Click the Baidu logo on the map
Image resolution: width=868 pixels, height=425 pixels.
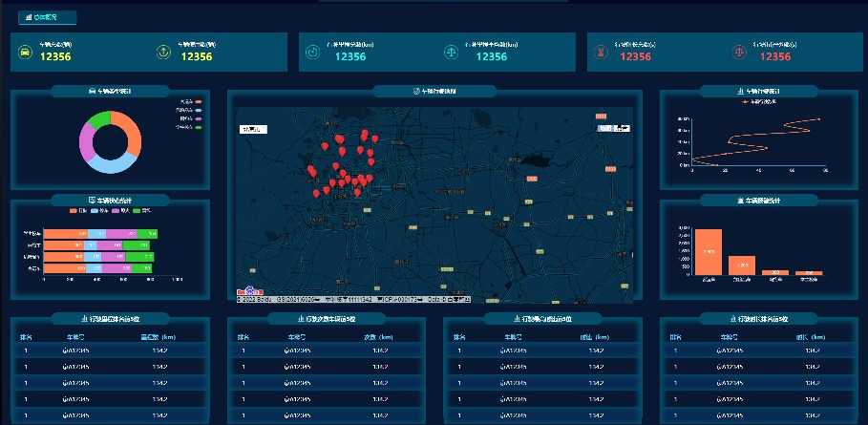point(249,290)
